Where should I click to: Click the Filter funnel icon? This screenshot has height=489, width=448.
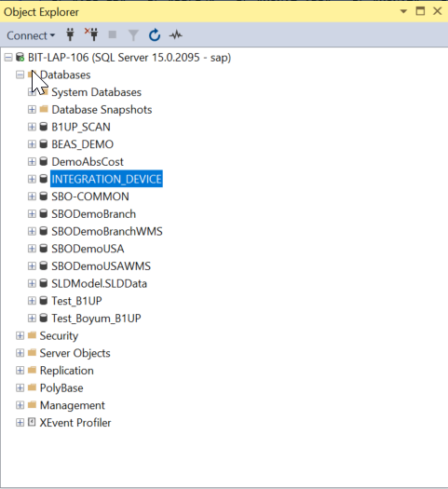133,35
